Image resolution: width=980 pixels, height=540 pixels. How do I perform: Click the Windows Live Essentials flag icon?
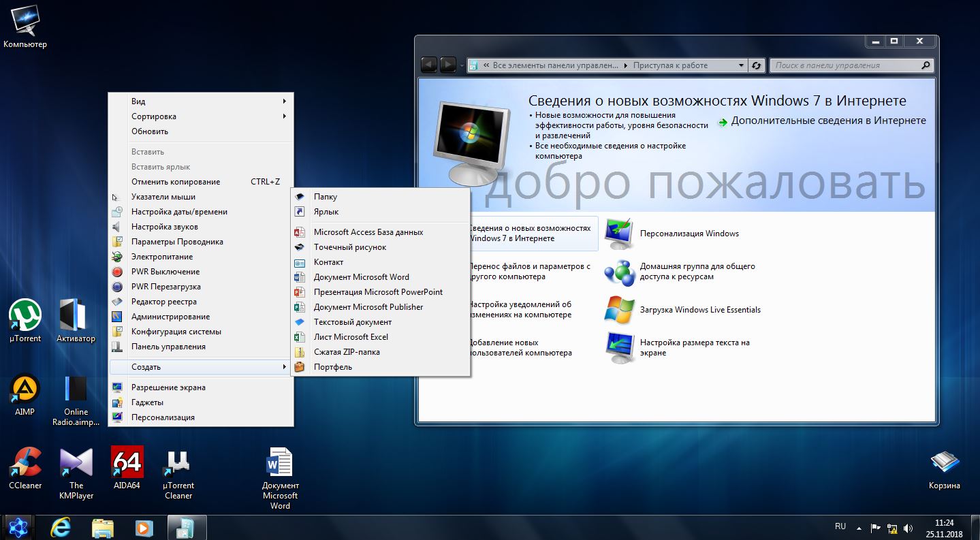pos(619,310)
